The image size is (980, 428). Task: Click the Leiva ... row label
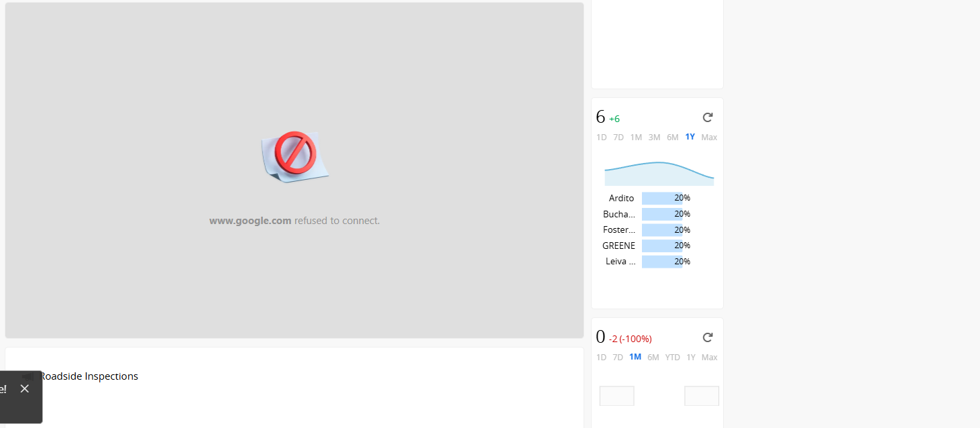(620, 261)
